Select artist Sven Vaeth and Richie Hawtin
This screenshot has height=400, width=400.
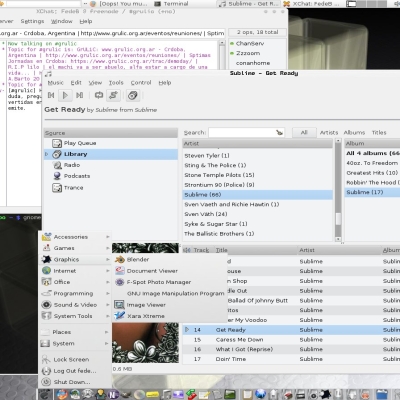[x=258, y=204]
